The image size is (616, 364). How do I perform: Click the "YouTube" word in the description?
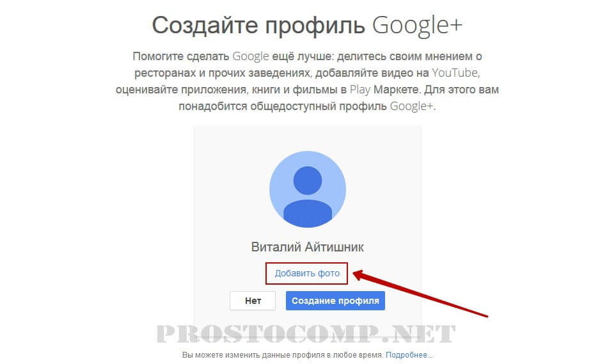(455, 73)
